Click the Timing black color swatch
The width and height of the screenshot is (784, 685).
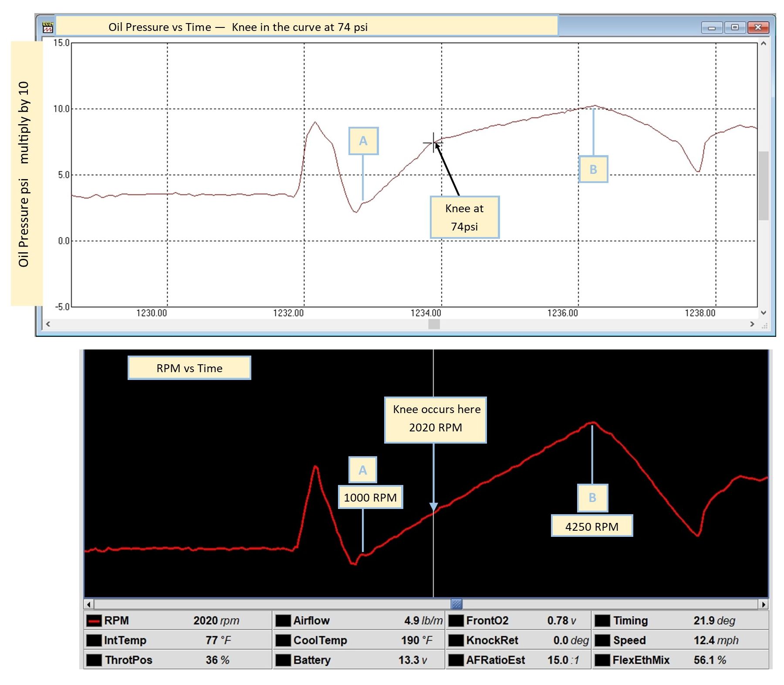tap(602, 621)
